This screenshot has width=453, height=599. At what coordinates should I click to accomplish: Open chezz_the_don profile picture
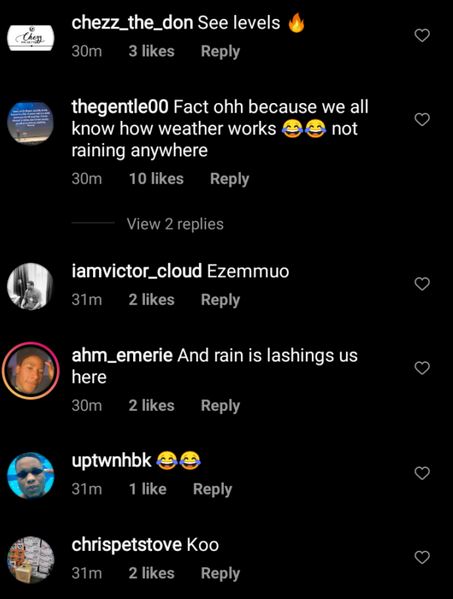tap(31, 38)
